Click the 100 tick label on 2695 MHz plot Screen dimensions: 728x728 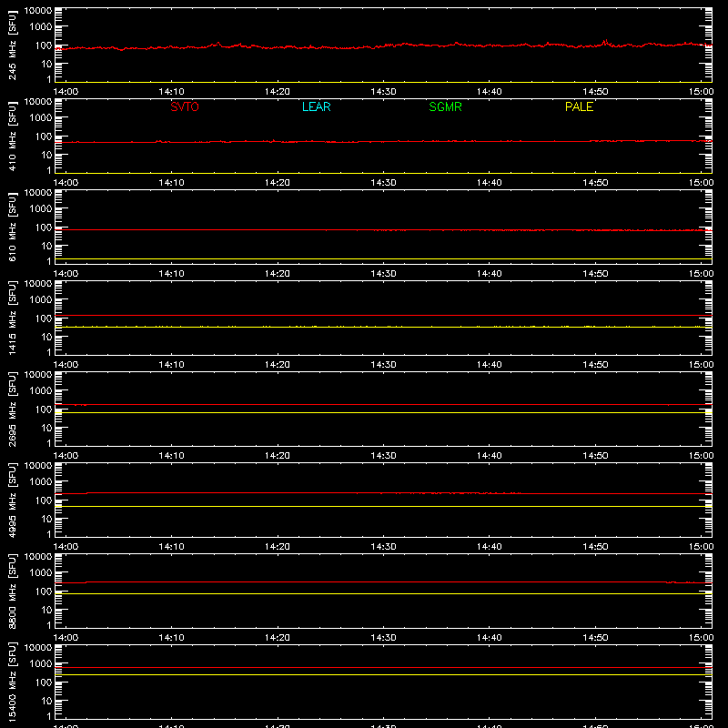coord(44,409)
